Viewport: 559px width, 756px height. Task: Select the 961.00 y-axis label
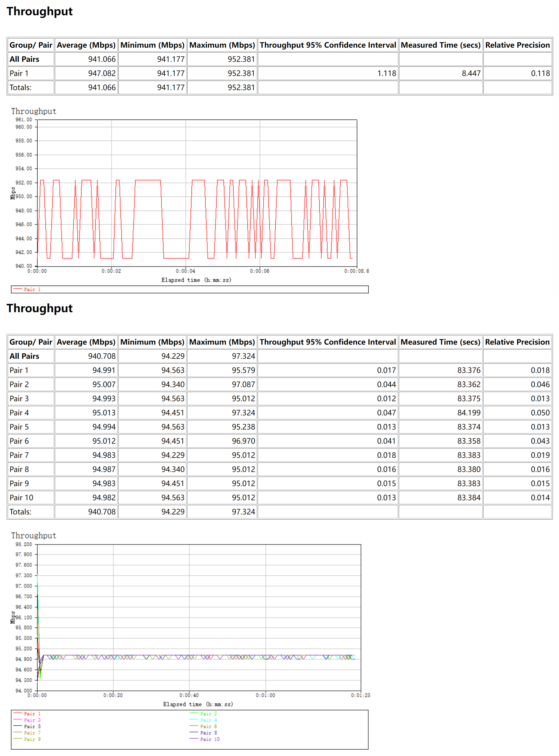[24, 120]
